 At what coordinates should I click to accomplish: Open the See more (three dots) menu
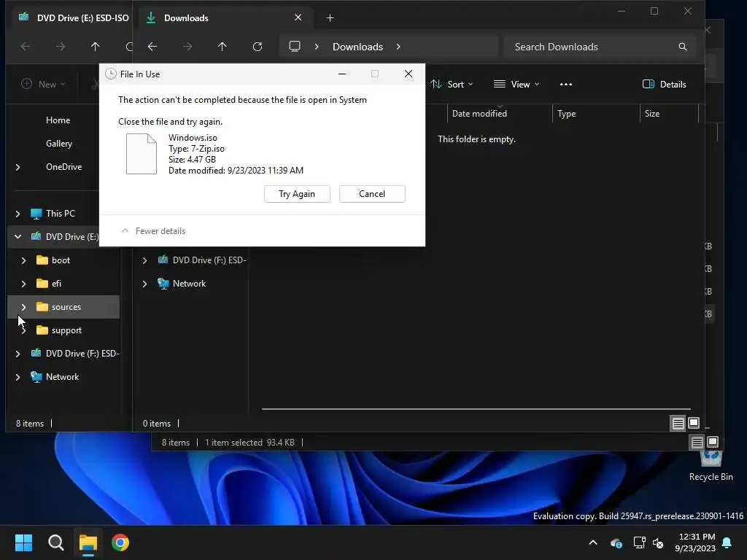pos(566,85)
